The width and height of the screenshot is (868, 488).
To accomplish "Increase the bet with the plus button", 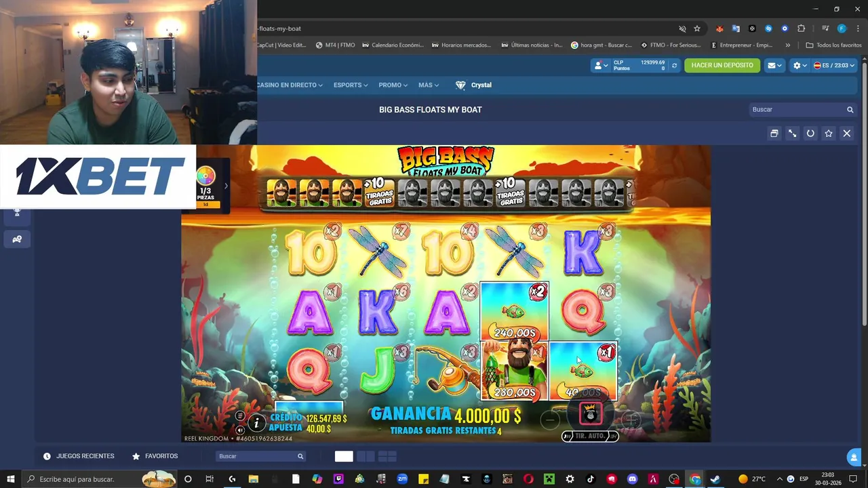I will click(631, 420).
